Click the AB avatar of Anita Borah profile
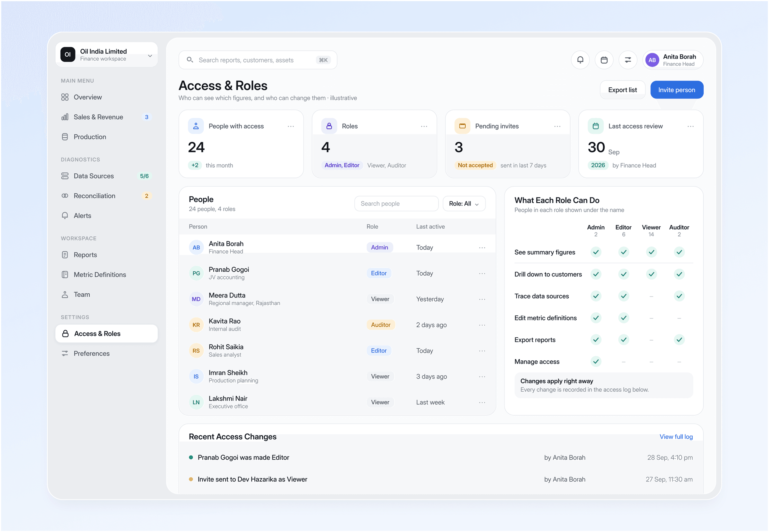Viewport: 769px width, 532px height. [652, 60]
